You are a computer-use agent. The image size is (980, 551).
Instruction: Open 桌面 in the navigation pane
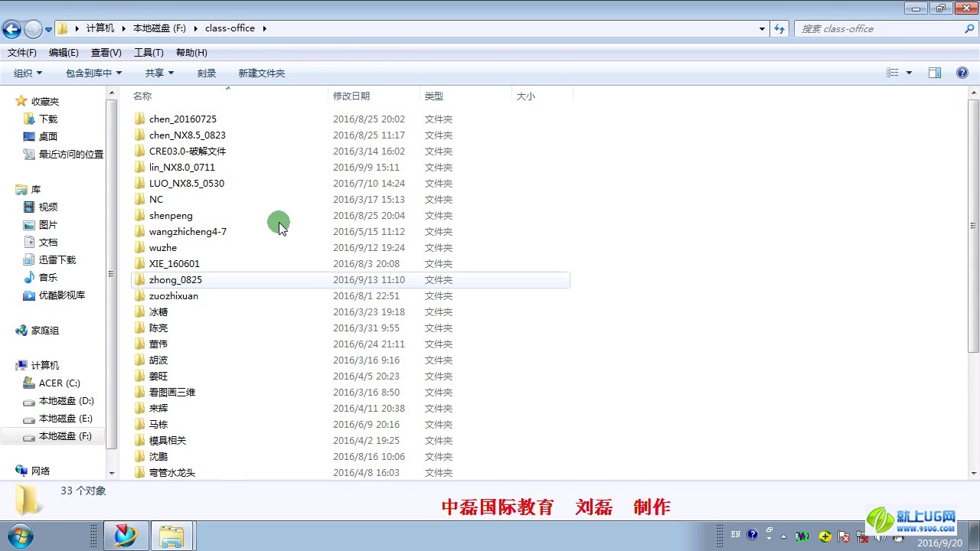coord(48,137)
